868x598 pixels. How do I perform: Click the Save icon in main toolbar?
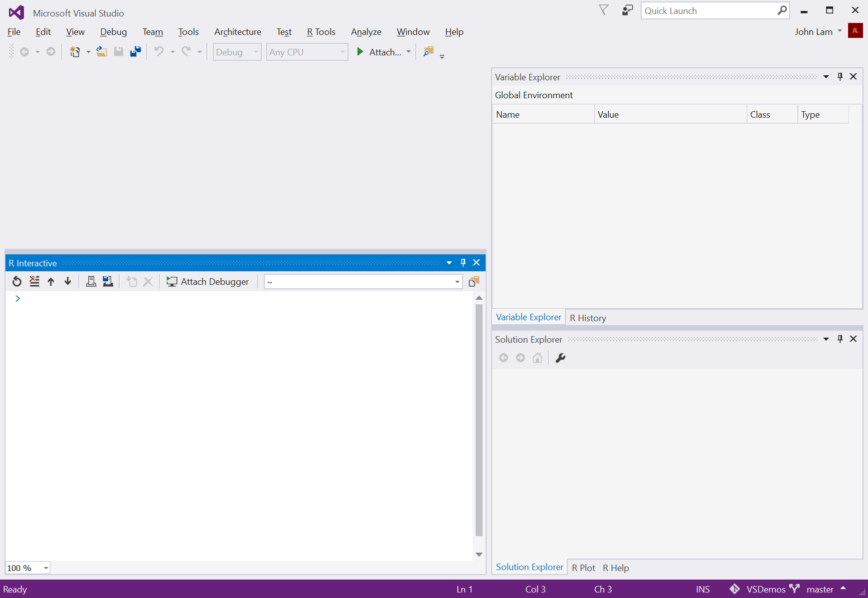[119, 52]
